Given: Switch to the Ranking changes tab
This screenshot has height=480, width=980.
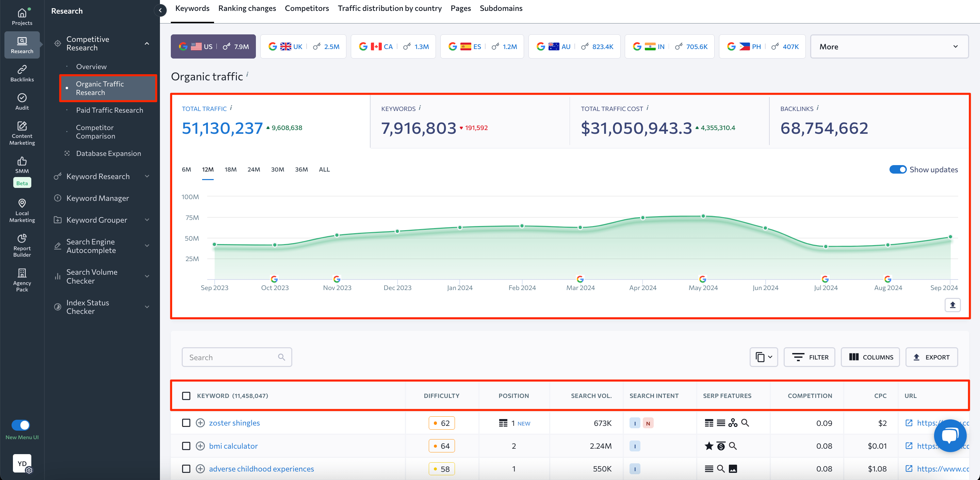Looking at the screenshot, I should pos(247,9).
